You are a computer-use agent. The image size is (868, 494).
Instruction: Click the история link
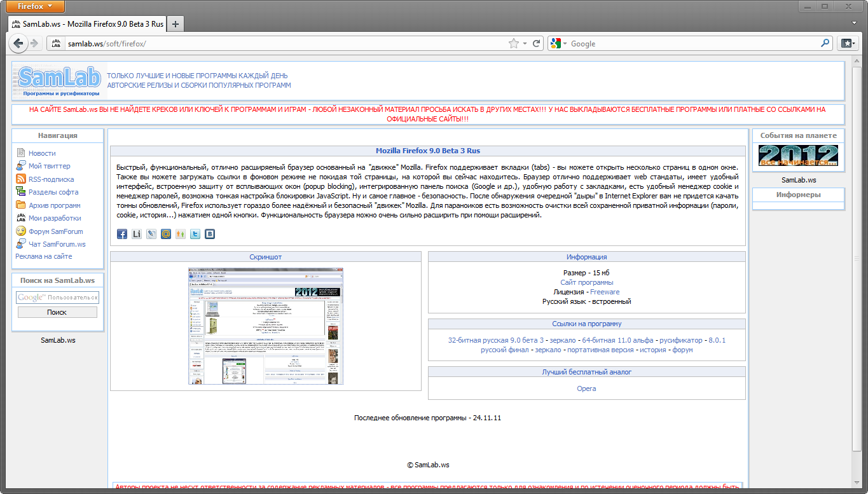point(653,350)
